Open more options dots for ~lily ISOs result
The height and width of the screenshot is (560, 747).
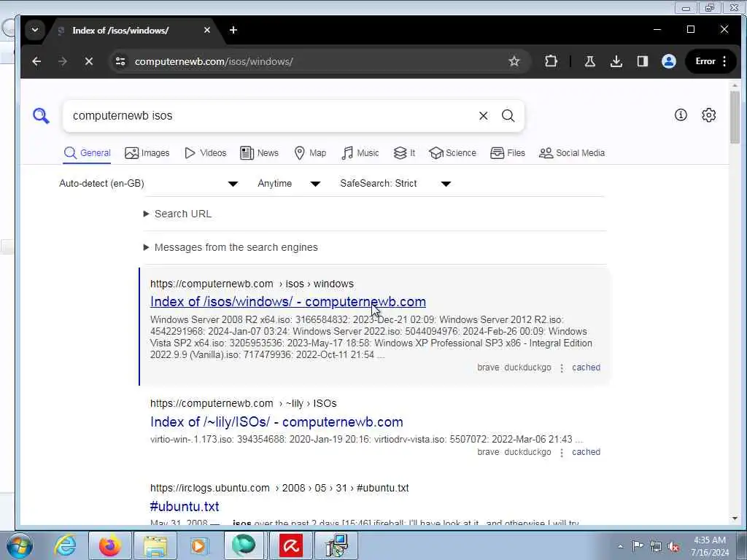pyautogui.click(x=562, y=452)
